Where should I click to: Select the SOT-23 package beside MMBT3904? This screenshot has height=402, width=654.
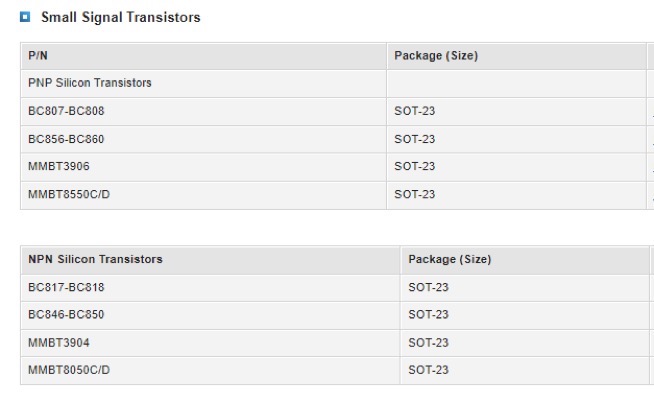pos(429,343)
